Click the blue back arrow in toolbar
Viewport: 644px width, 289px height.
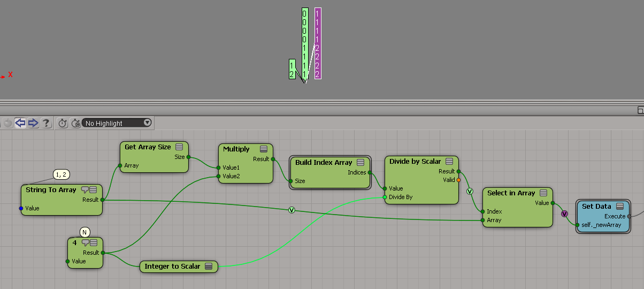pos(20,123)
